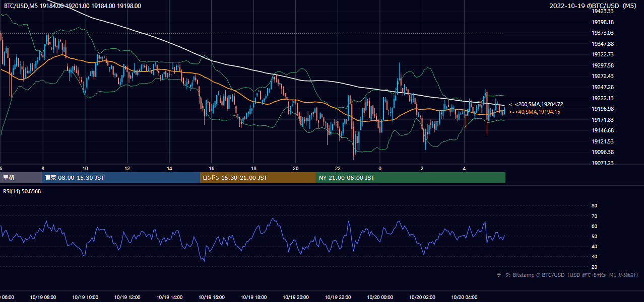Click the bottom time label 10/19 14:00

[x=169, y=297]
